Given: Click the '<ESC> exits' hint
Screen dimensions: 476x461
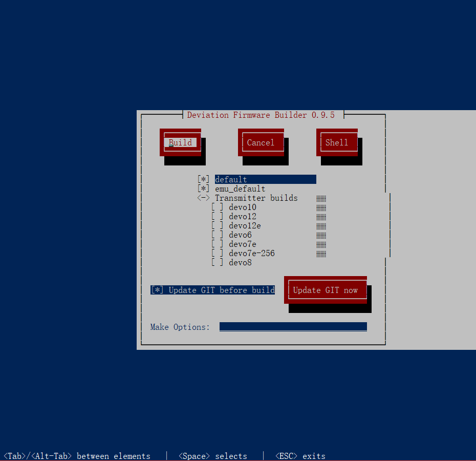Looking at the screenshot, I should click(x=300, y=456).
